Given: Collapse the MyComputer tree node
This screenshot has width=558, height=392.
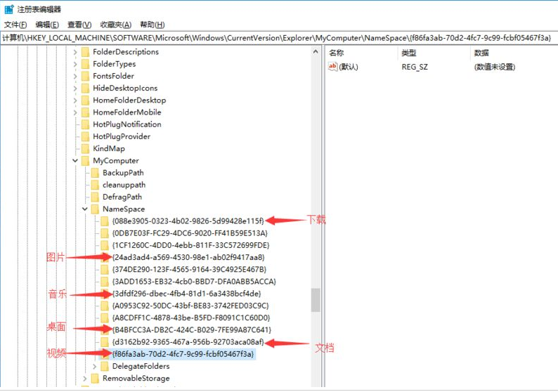Looking at the screenshot, I should point(75,161).
